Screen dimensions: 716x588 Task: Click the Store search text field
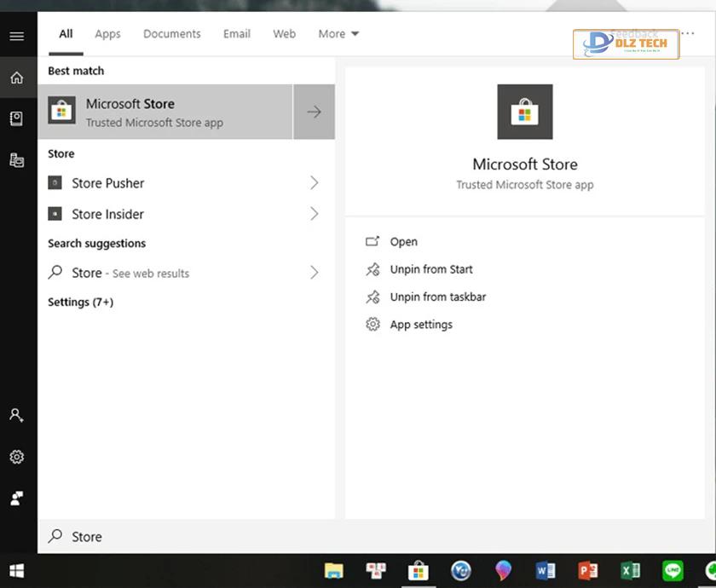tap(376, 536)
